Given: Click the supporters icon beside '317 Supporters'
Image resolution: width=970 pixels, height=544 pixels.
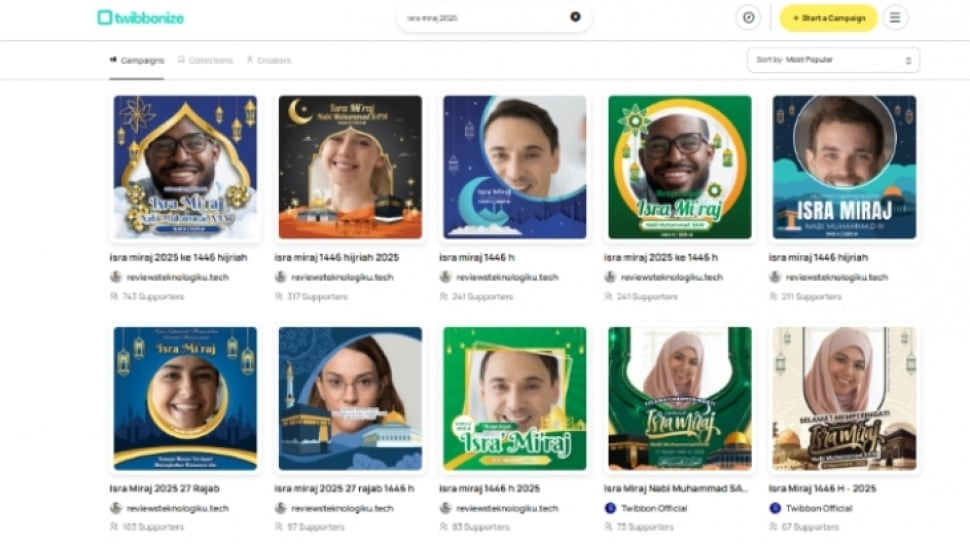Looking at the screenshot, I should pyautogui.click(x=278, y=297).
